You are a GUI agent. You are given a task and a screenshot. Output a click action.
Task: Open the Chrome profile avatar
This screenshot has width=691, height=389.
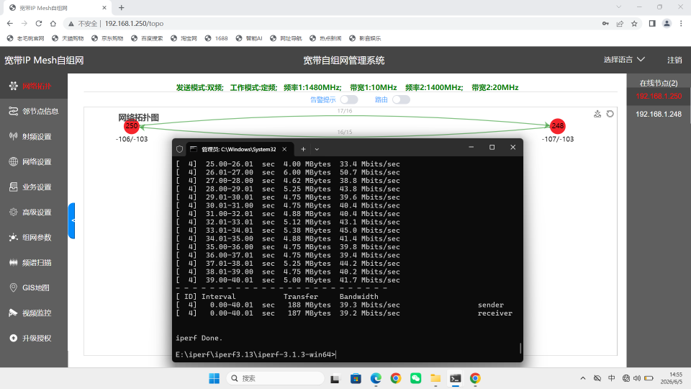(667, 23)
